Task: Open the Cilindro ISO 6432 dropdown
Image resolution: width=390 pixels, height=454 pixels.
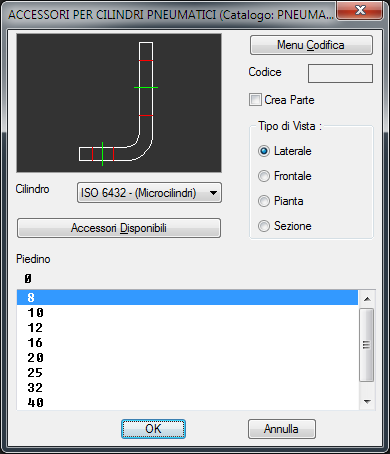Action: [149, 193]
